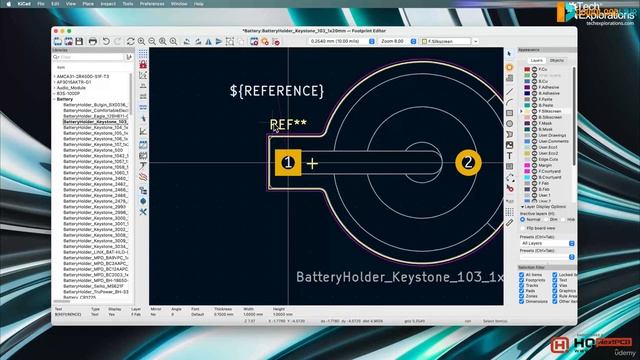Select the Draw Polygon tool
This screenshot has width=640, height=360.
[509, 134]
